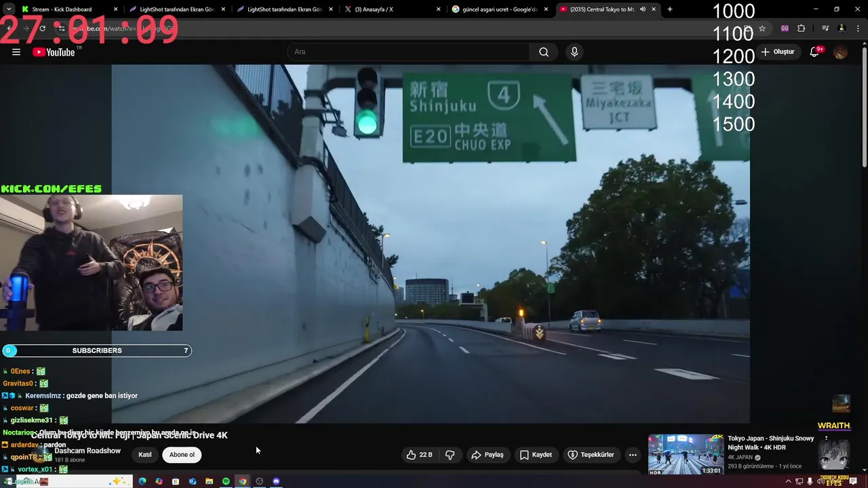Start voice search with the microphone icon

click(x=574, y=52)
